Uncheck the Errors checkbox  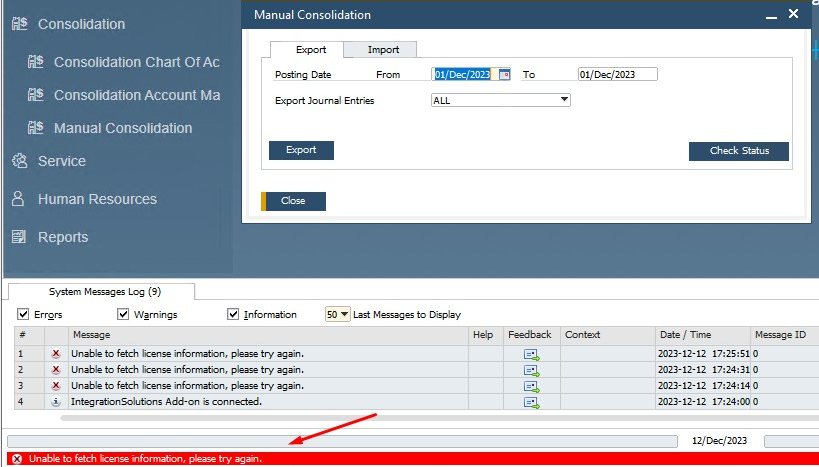(x=23, y=314)
